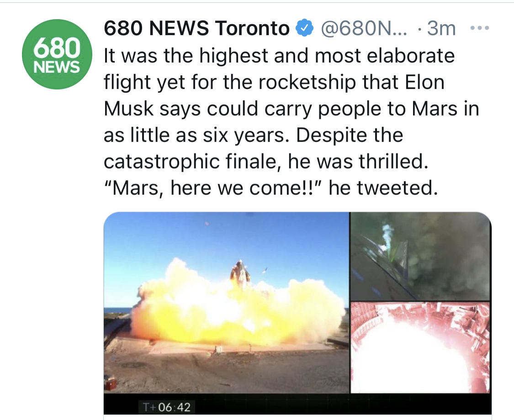
Task: Open the bottom-right pink engine bay image
Action: point(421,347)
